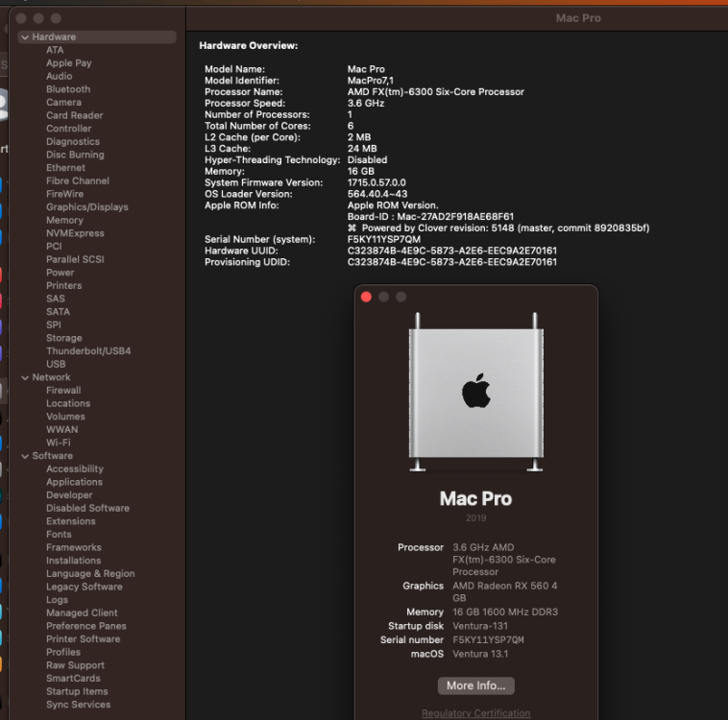Image resolution: width=728 pixels, height=720 pixels.
Task: Select the Hardware UUID value text
Action: 452,251
